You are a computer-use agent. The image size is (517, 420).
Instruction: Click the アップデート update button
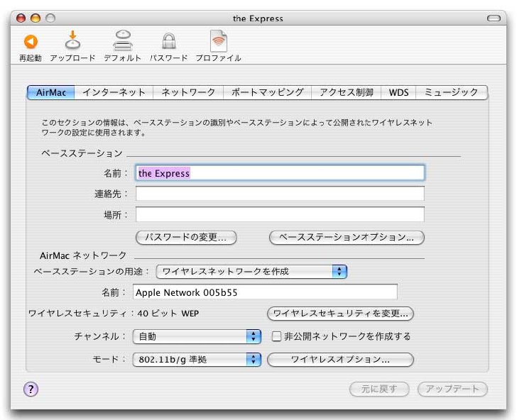pyautogui.click(x=452, y=389)
